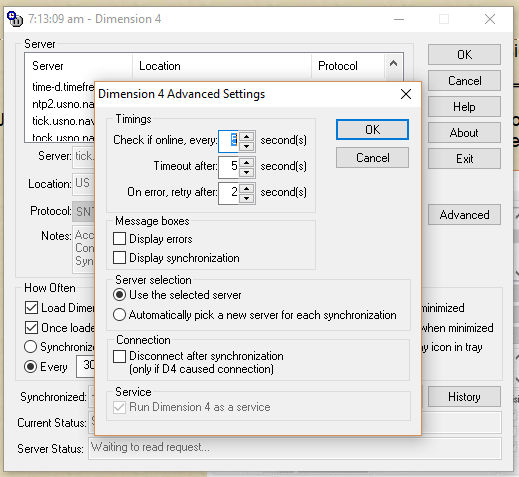Click the 'Check if online' seconds field
Viewport: 519px width, 477px height.
[x=229, y=141]
